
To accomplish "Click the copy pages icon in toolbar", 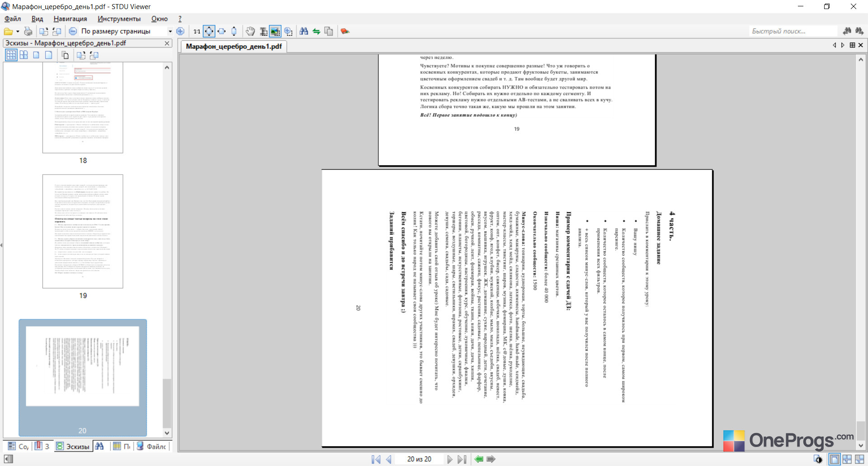I will (x=329, y=31).
